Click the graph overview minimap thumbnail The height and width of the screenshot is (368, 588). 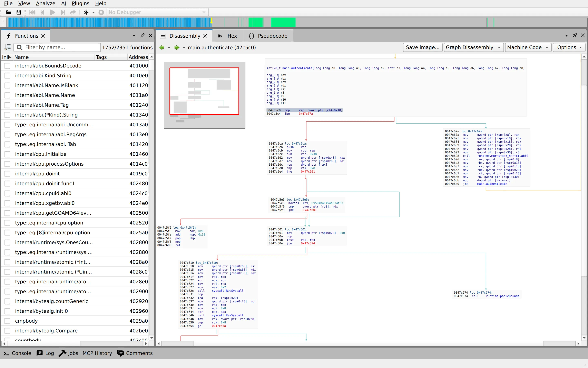(x=204, y=95)
